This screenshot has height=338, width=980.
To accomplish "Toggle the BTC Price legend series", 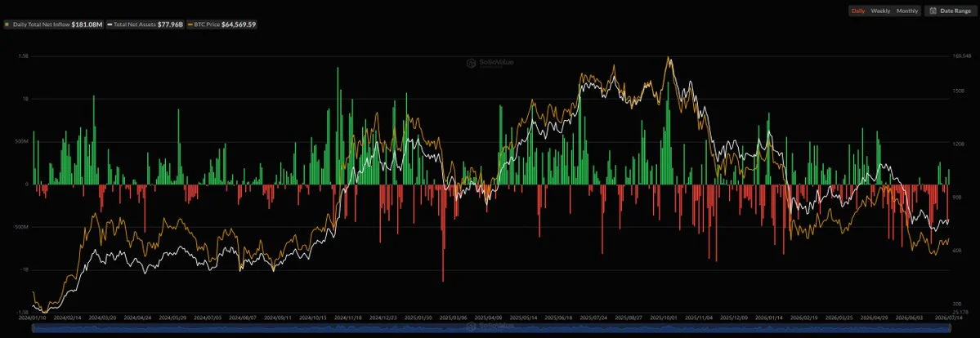I will (222, 24).
